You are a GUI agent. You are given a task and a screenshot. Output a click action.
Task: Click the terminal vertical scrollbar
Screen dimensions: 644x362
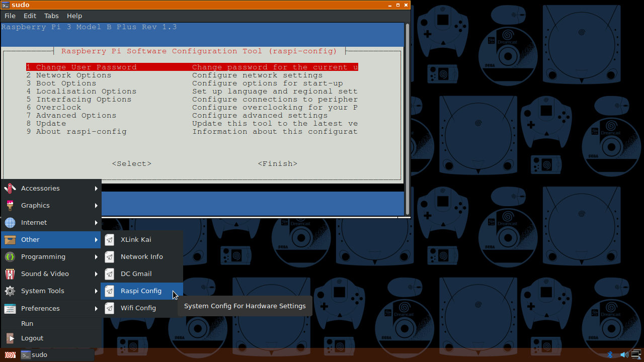(x=408, y=120)
